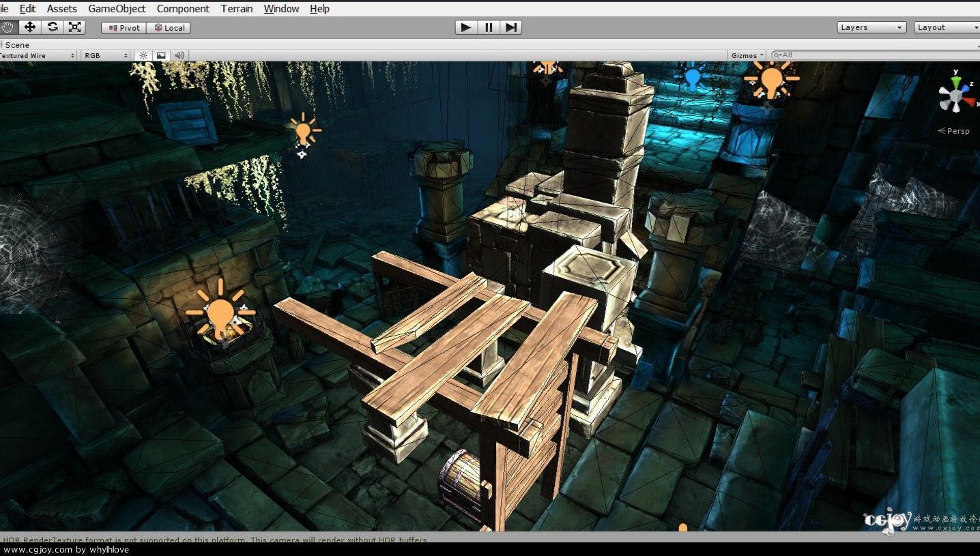Select the orange light gizmo beside the hanging vines
Image resolution: width=980 pixels, height=556 pixels.
pos(303,131)
